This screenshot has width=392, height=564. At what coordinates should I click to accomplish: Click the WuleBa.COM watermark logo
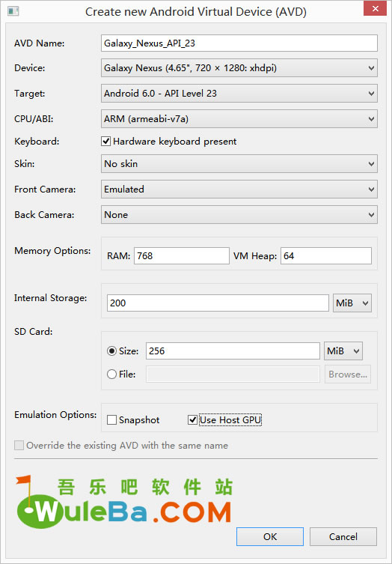(x=124, y=500)
